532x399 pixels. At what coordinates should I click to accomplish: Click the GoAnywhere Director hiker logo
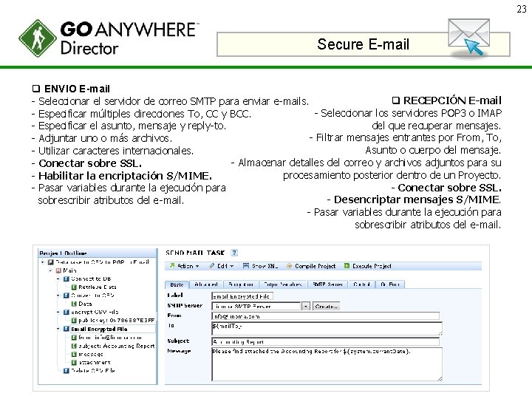coord(38,38)
